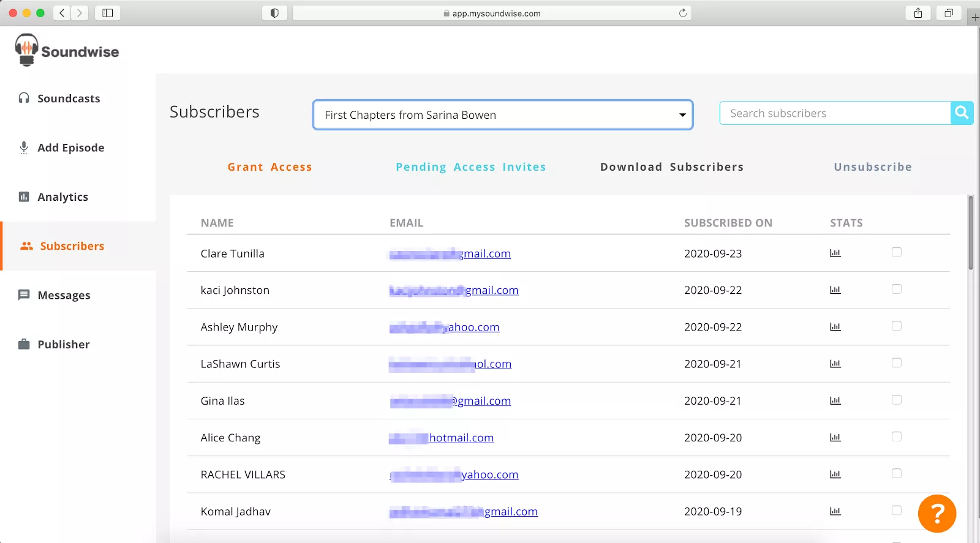
Task: Check the box for kaci Johnston
Action: tap(896, 289)
